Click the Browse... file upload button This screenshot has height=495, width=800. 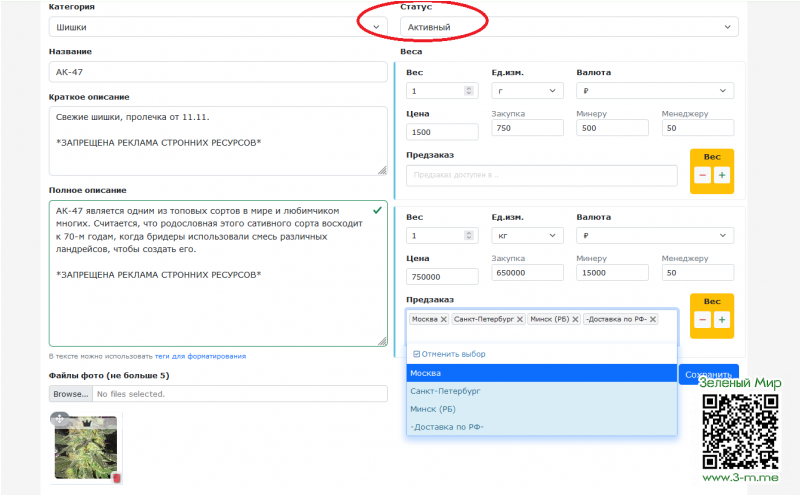(70, 394)
